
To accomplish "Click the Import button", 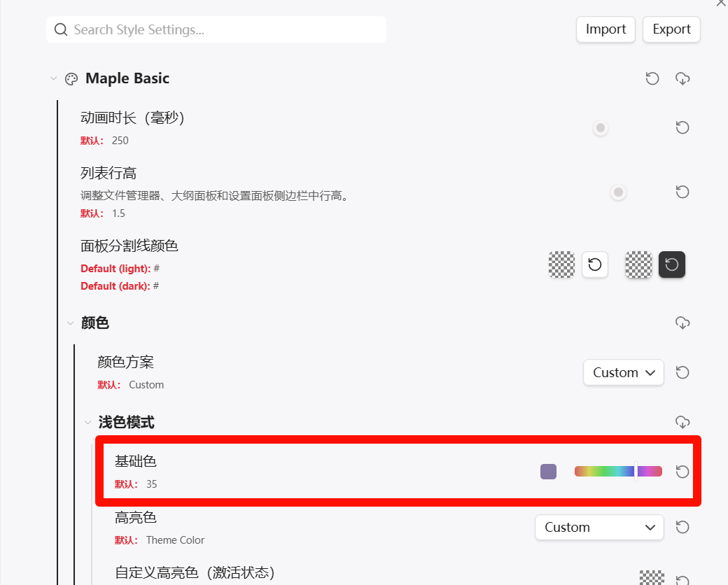I will [x=605, y=29].
